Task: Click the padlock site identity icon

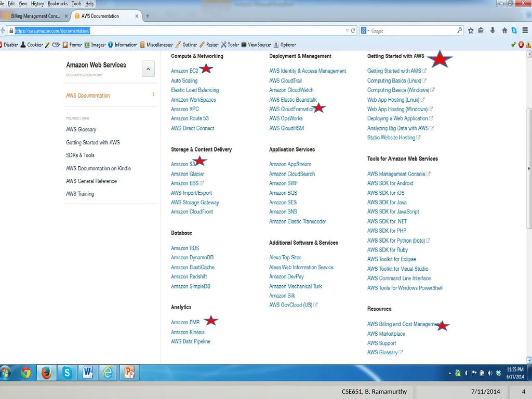Action: 11,31
